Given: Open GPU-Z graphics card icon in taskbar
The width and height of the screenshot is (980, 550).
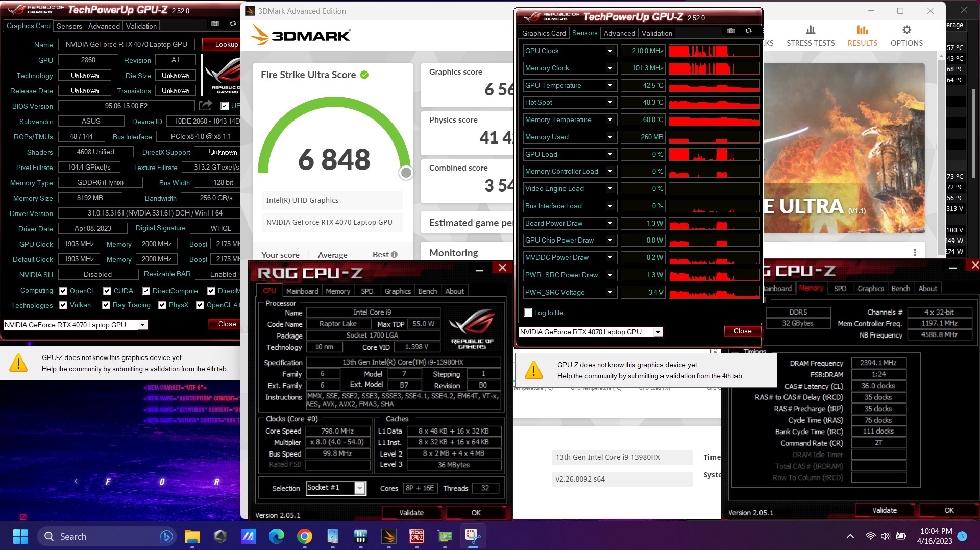Looking at the screenshot, I should 445,536.
